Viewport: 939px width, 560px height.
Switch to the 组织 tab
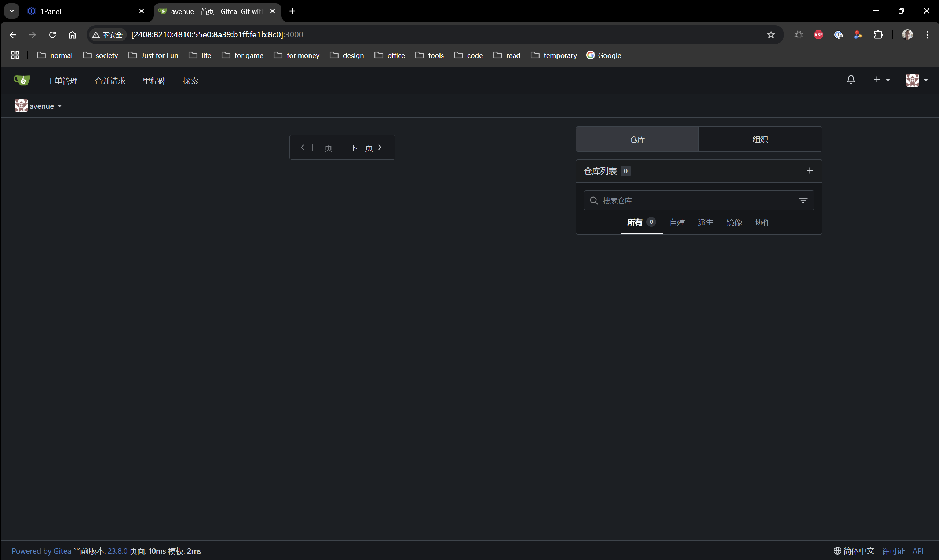[760, 139]
